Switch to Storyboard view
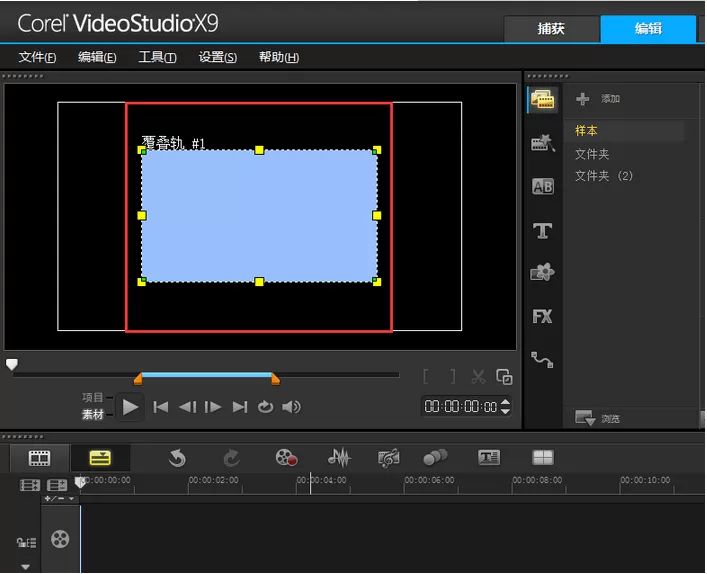 coord(40,458)
